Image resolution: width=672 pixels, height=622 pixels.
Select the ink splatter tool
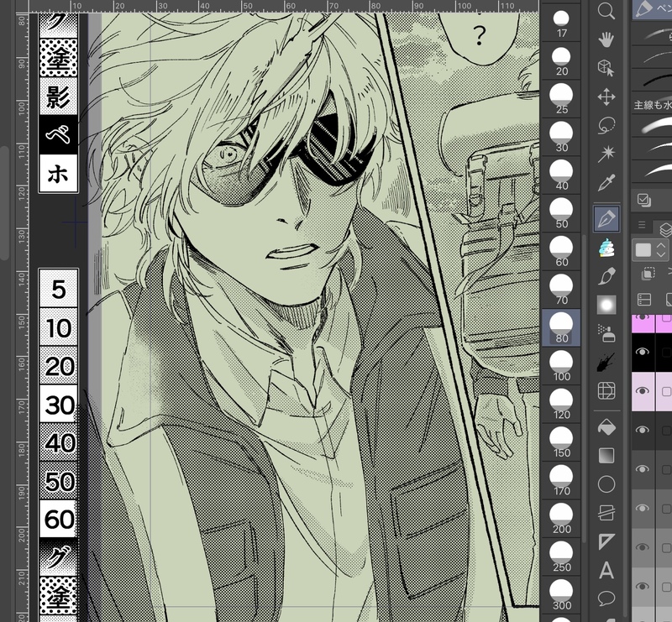tap(606, 363)
